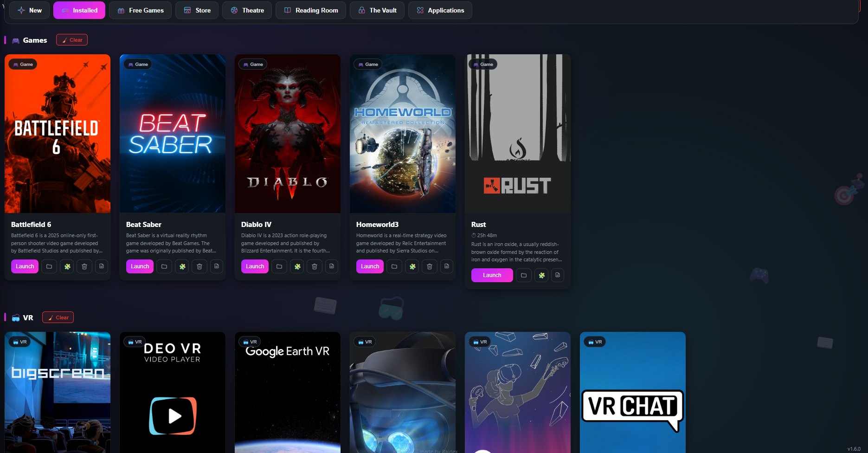Click the trash icon for Battlefield 6
The width and height of the screenshot is (868, 453).
click(x=84, y=266)
